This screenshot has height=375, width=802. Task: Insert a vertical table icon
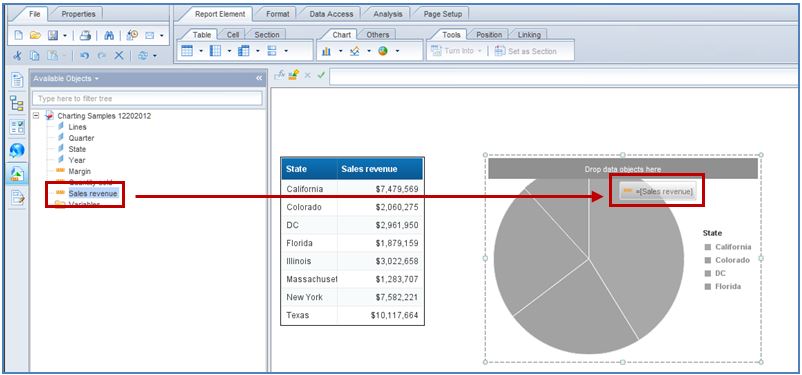coord(187,51)
